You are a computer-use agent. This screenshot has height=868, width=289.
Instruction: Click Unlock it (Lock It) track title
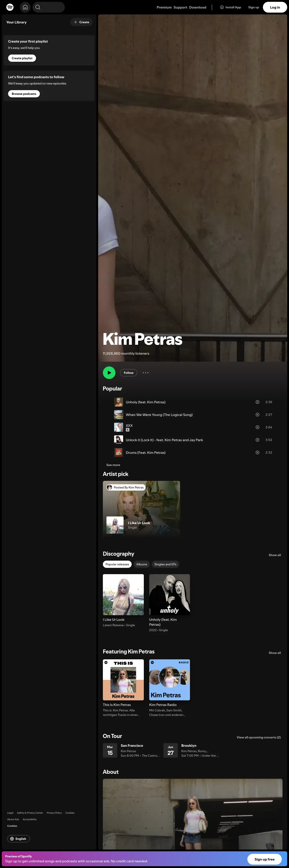pyautogui.click(x=164, y=440)
